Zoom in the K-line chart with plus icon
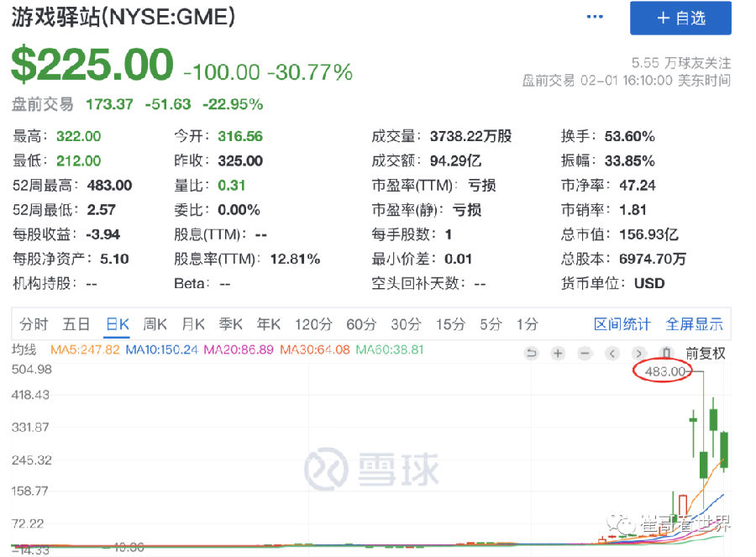This screenshot has height=557, width=756. (x=558, y=354)
